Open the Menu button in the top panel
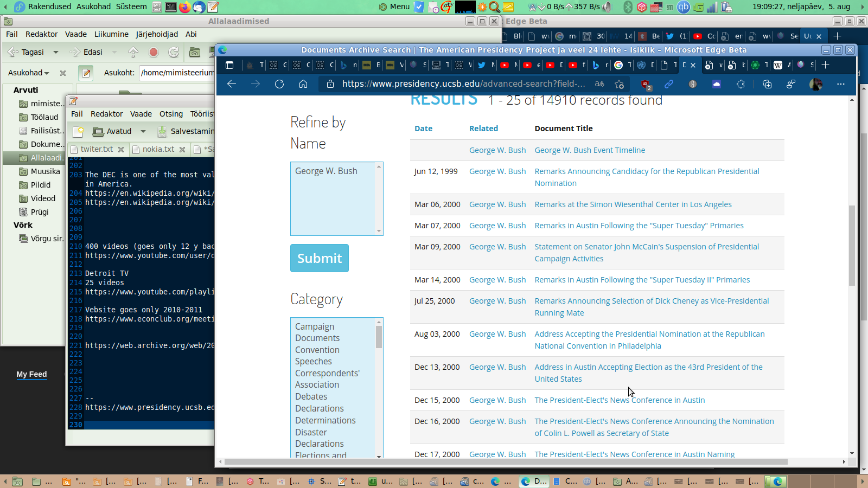This screenshot has width=868, height=488. [394, 7]
